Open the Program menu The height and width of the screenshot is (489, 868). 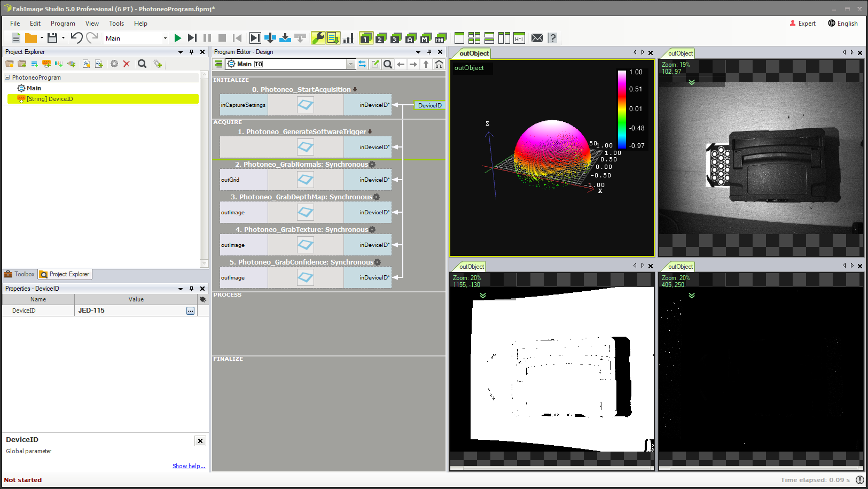point(63,24)
